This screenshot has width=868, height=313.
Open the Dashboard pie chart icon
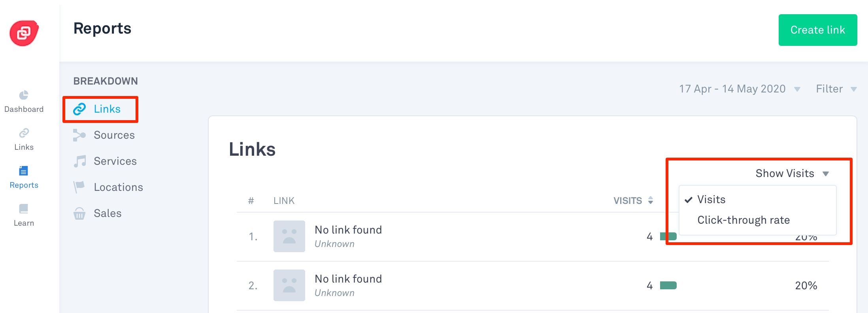(24, 95)
